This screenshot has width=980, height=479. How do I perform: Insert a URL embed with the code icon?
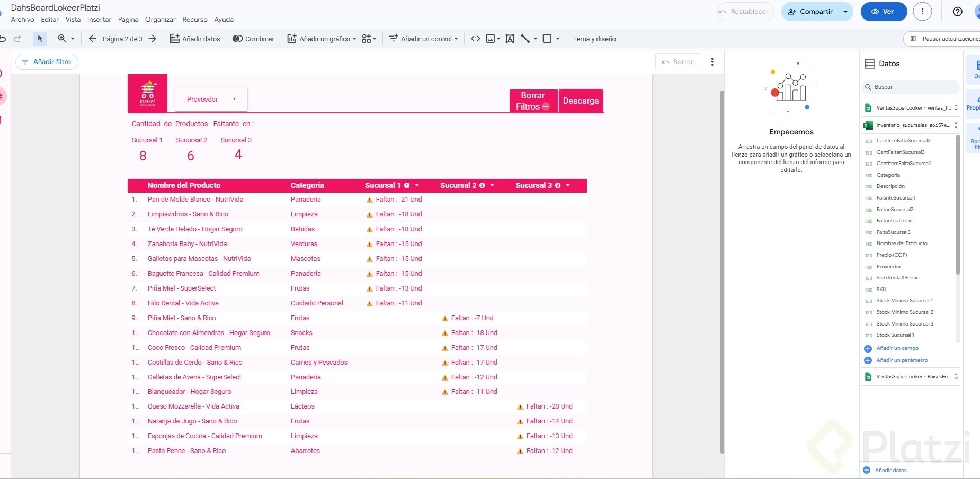(x=476, y=39)
